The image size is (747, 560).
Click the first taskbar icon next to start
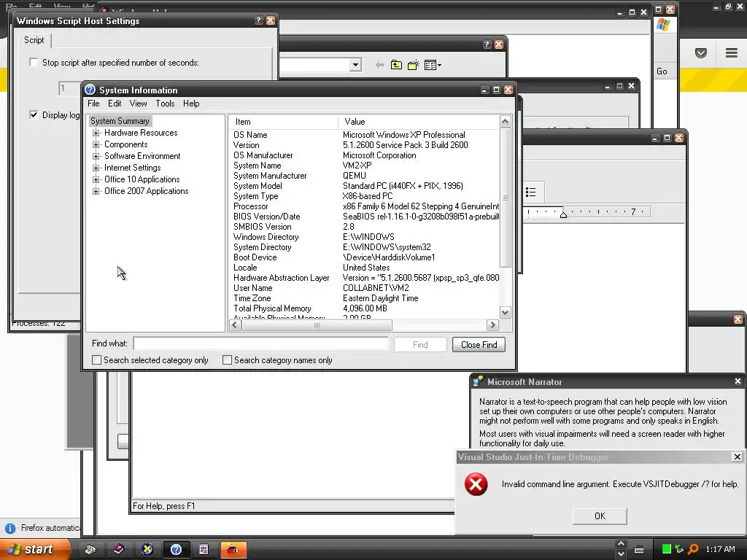(x=90, y=550)
